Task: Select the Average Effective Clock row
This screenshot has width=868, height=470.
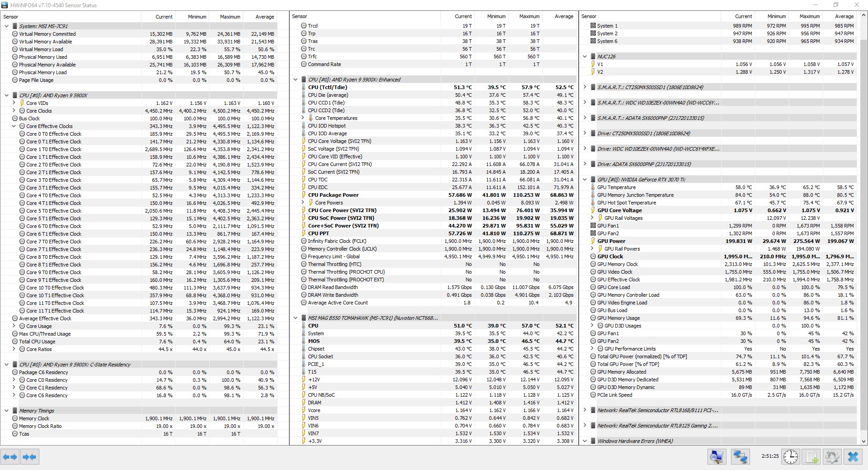Action: pyautogui.click(x=140, y=318)
